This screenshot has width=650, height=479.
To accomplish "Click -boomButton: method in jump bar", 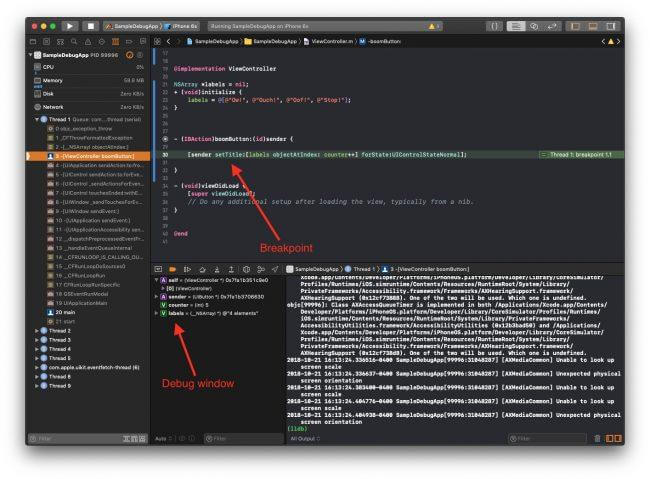I will pos(380,41).
